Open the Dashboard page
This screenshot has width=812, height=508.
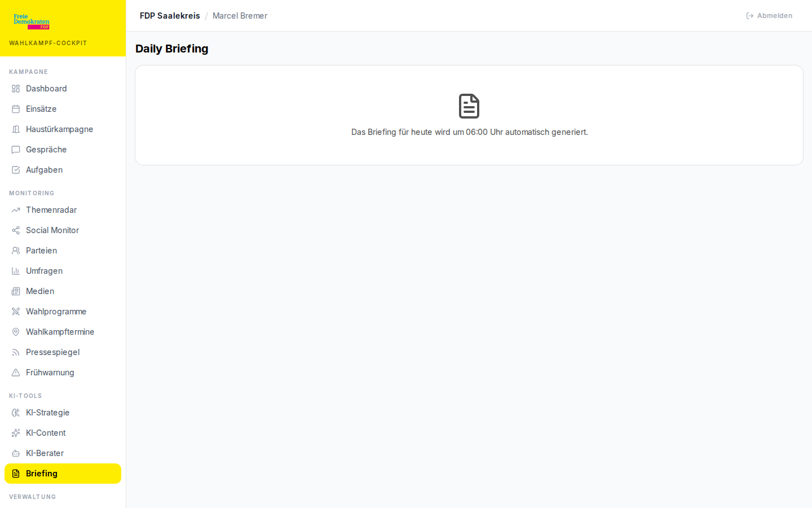[63, 89]
